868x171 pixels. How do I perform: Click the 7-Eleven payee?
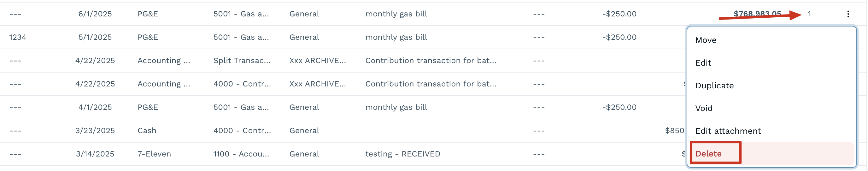point(154,154)
